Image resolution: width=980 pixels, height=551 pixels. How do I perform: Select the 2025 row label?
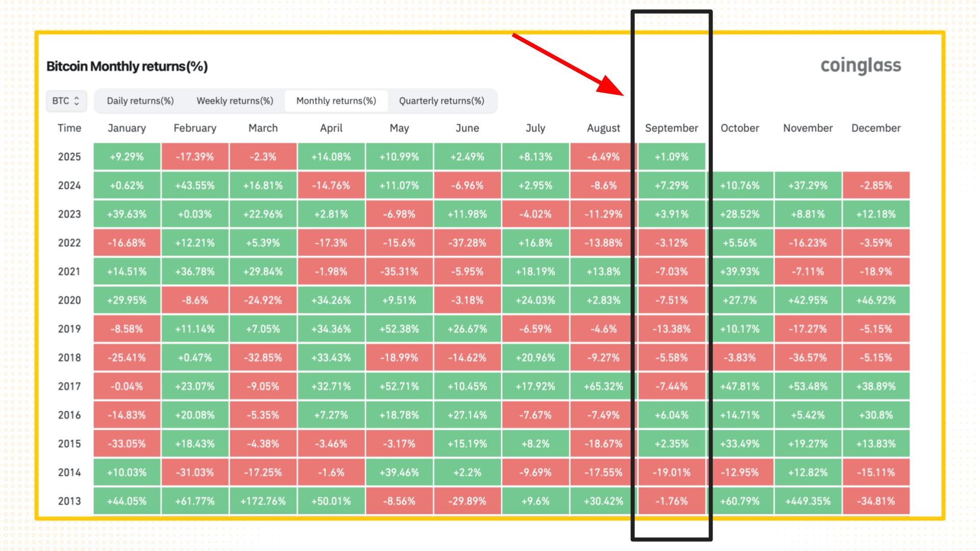click(x=69, y=157)
